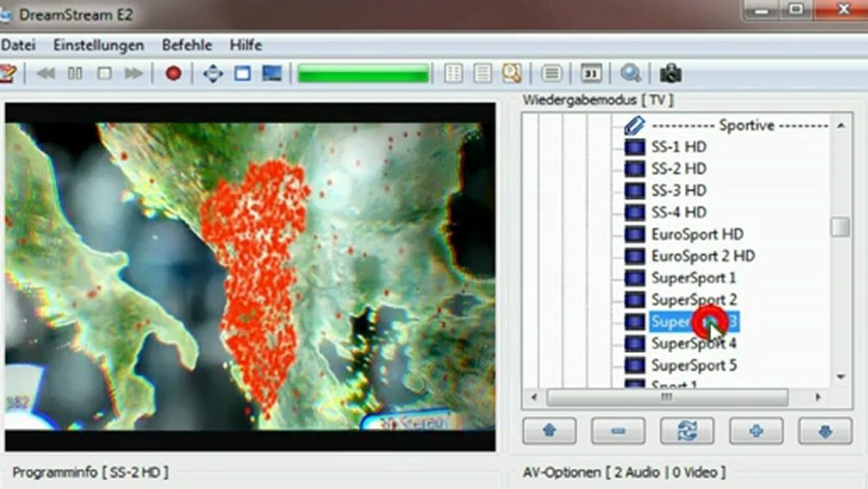Select channel SuperSport 4
The height and width of the screenshot is (489, 868).
coord(694,343)
